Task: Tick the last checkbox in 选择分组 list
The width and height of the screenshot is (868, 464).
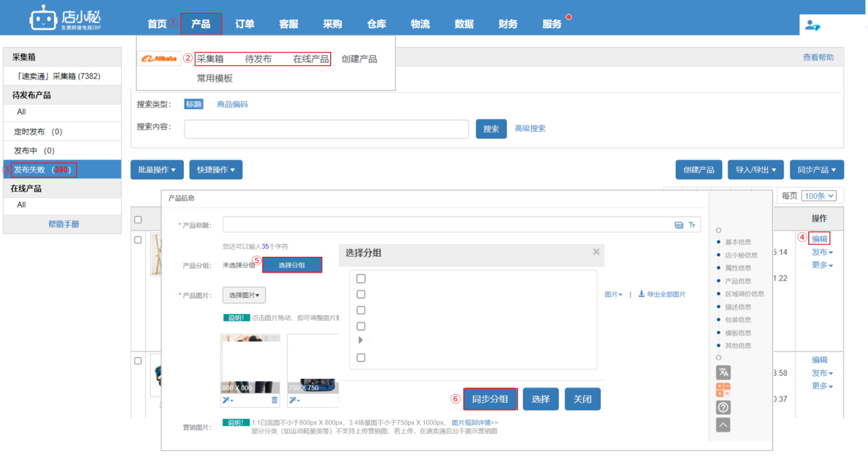Action: (361, 358)
